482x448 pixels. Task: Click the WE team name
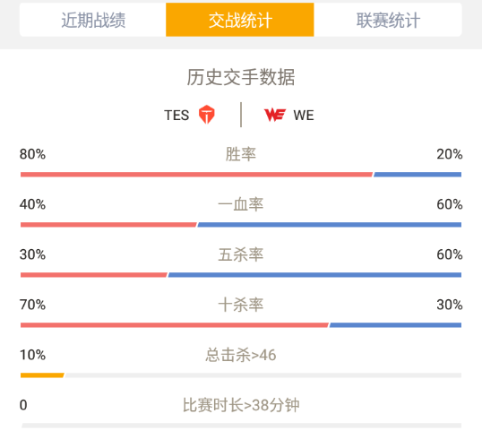click(x=304, y=116)
